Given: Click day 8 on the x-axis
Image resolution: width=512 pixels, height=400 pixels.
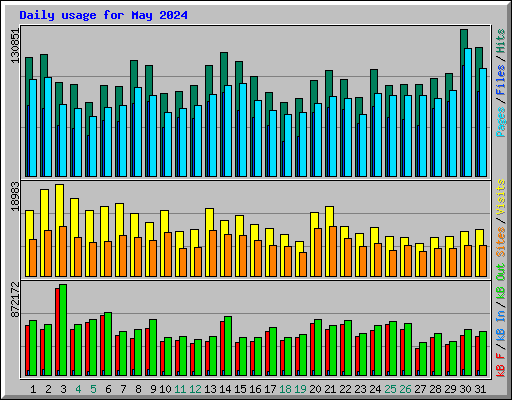Looking at the screenshot, I should click(138, 389).
